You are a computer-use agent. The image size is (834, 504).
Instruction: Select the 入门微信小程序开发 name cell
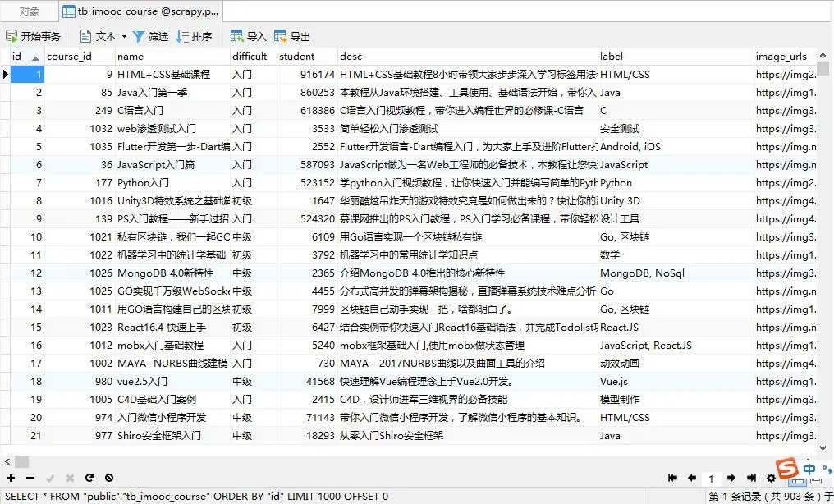(x=173, y=418)
